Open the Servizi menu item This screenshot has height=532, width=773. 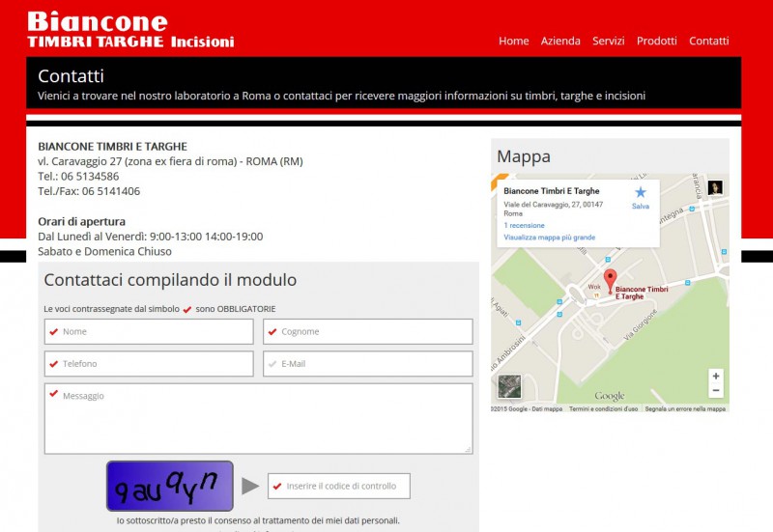click(x=609, y=41)
